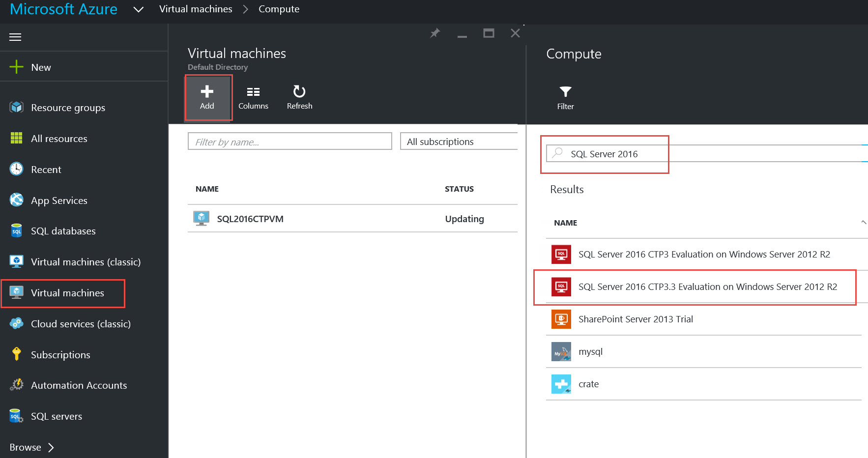
Task: Click the search magnifier icon in Compute
Action: (557, 153)
